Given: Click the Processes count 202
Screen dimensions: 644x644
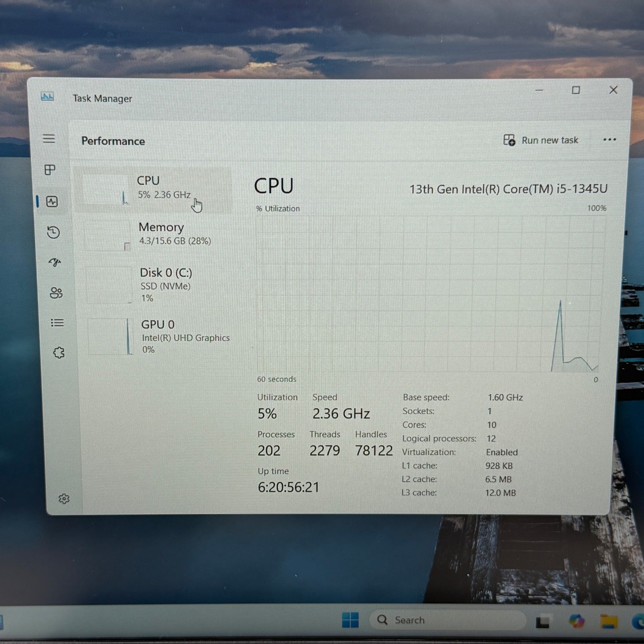Looking at the screenshot, I should [269, 450].
